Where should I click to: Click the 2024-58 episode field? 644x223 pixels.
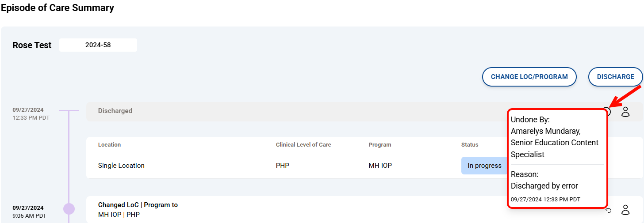(x=98, y=45)
